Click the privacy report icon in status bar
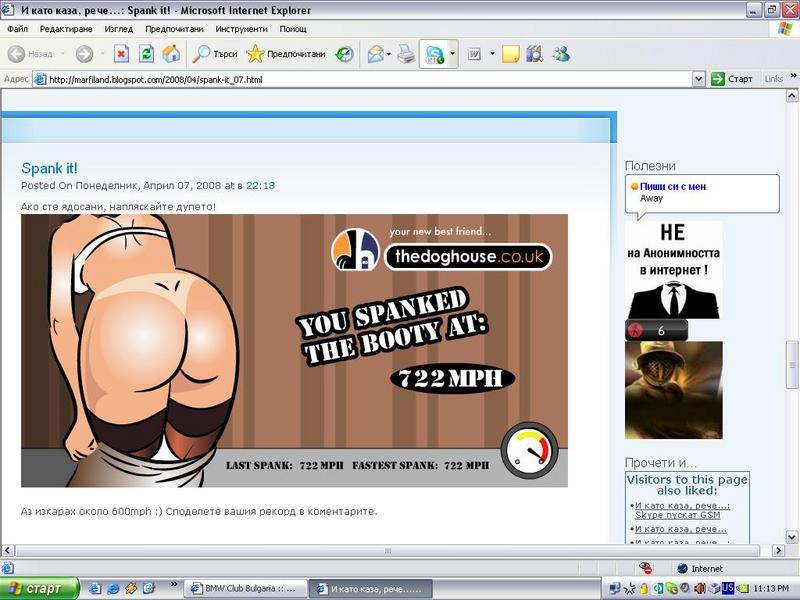This screenshot has width=800, height=600. click(x=645, y=568)
